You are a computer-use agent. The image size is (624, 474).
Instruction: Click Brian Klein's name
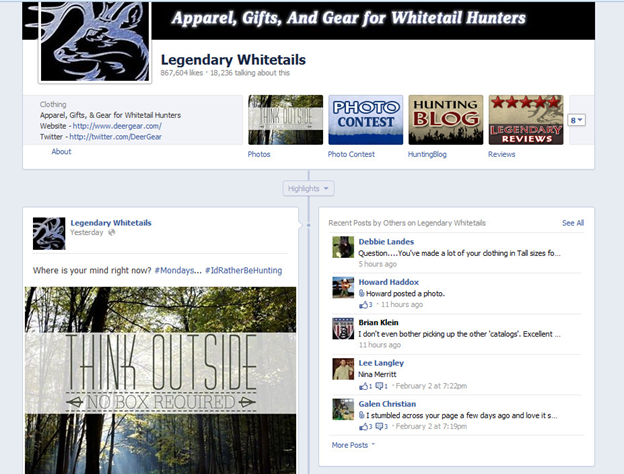pyautogui.click(x=378, y=323)
